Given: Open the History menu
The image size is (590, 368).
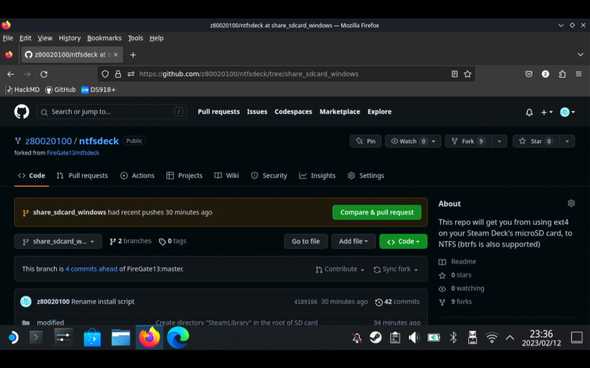Looking at the screenshot, I should pos(70,38).
